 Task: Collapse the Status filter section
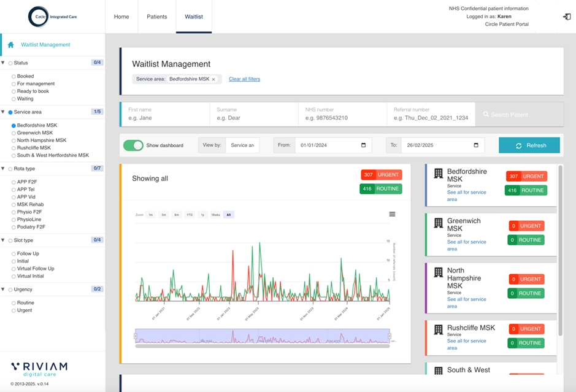pos(3,63)
